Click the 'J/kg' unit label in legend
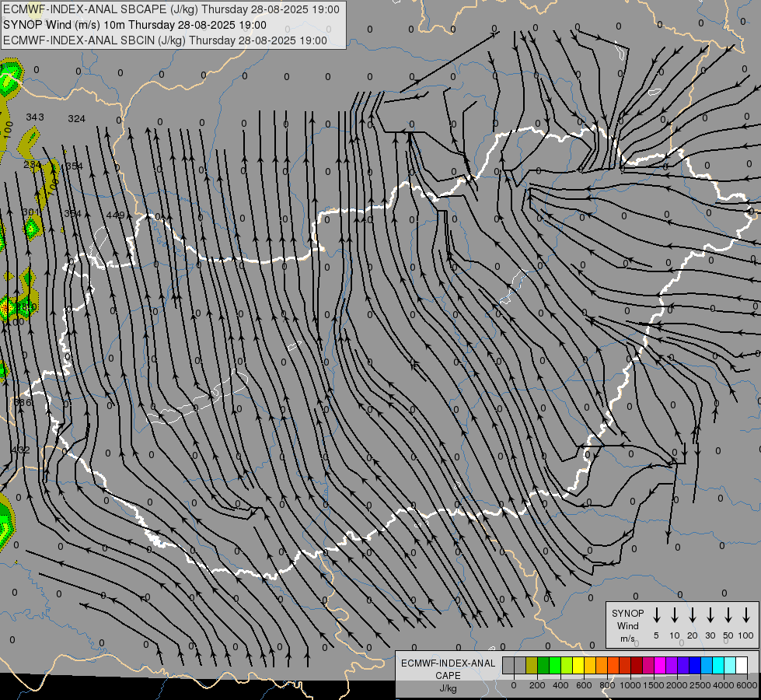Viewport: 761px width, 700px height. 448,688
